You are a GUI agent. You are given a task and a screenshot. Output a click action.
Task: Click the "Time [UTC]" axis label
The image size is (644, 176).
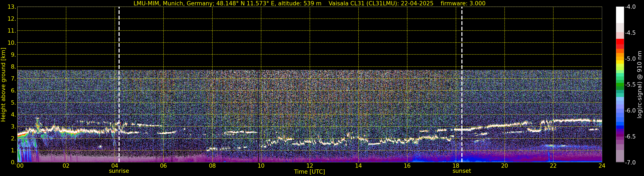click(310, 172)
